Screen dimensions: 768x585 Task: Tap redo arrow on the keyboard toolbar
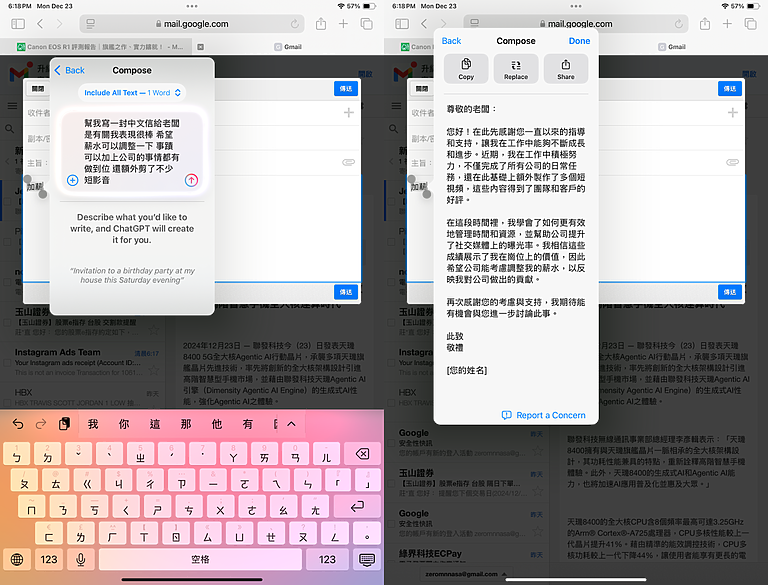[41, 424]
